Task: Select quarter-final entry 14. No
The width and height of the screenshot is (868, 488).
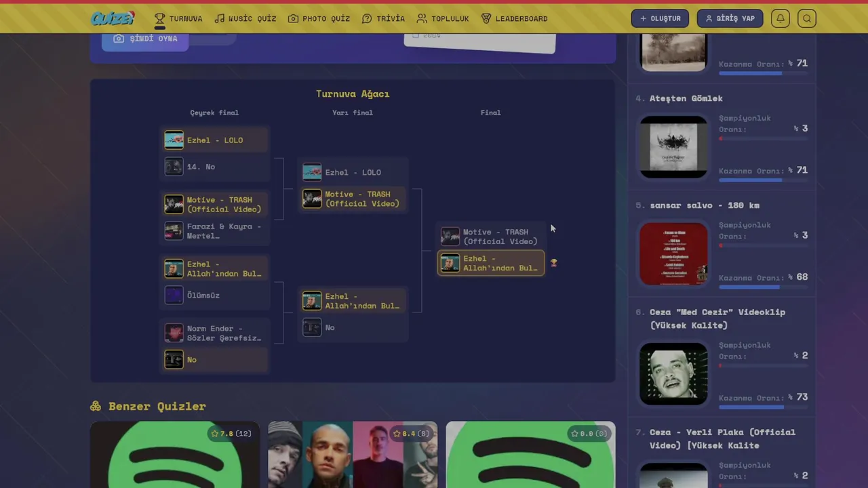Action: click(x=215, y=167)
